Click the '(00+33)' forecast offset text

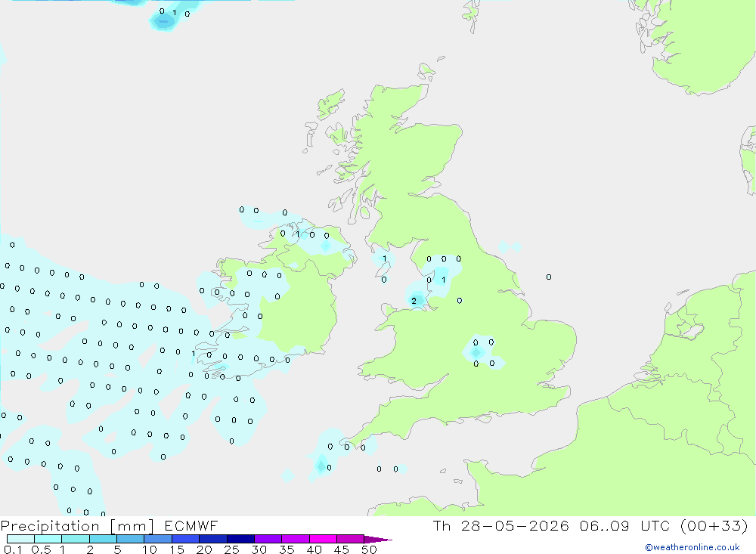point(714,526)
